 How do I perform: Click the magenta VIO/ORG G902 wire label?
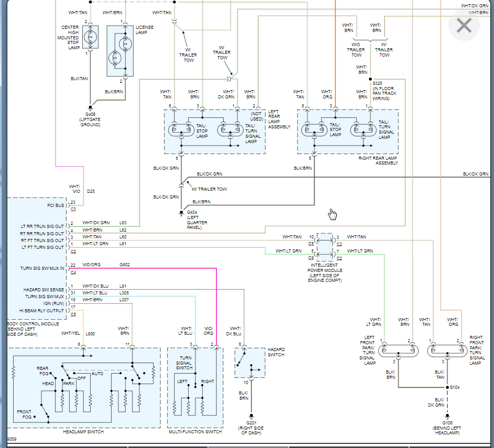click(x=92, y=265)
